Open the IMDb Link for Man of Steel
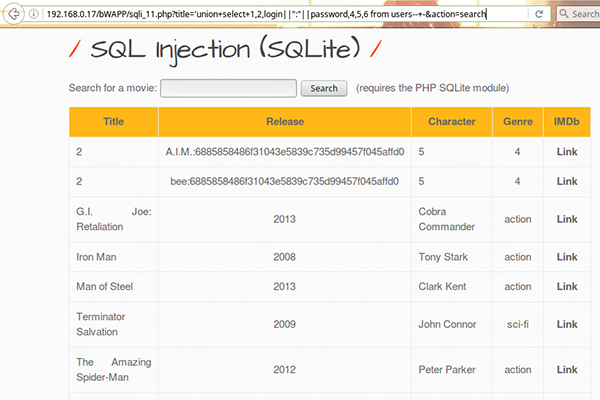The image size is (600, 400). point(567,287)
